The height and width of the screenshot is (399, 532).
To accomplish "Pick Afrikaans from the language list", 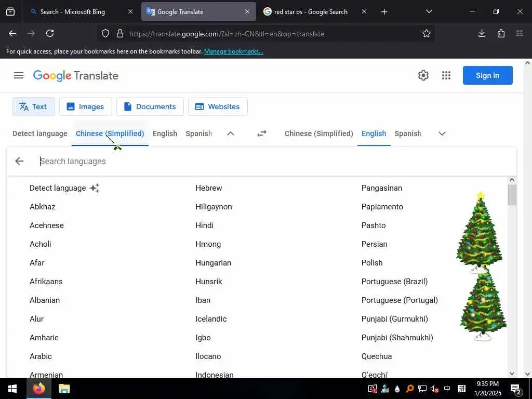I will [x=46, y=282].
